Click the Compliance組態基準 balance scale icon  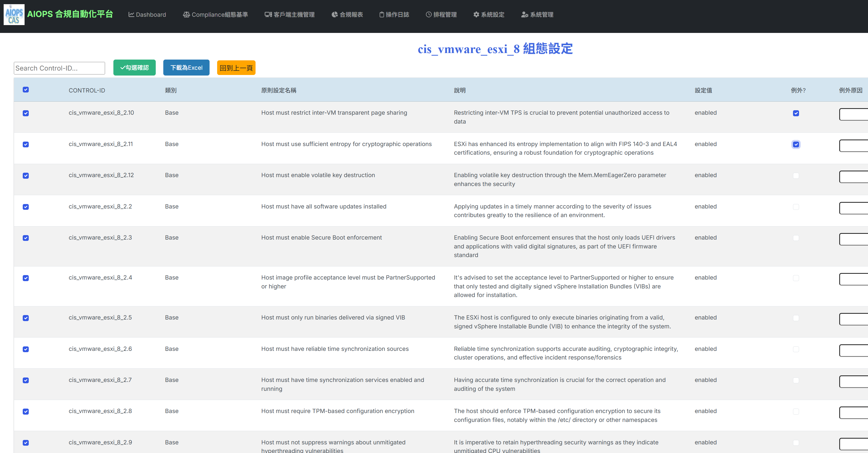(x=186, y=14)
